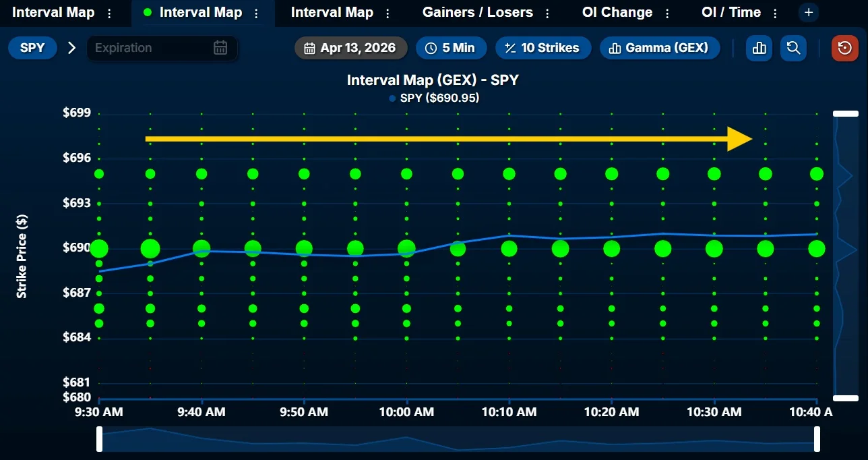The image size is (868, 460).
Task: Open the OI / Time tab
Action: click(731, 12)
